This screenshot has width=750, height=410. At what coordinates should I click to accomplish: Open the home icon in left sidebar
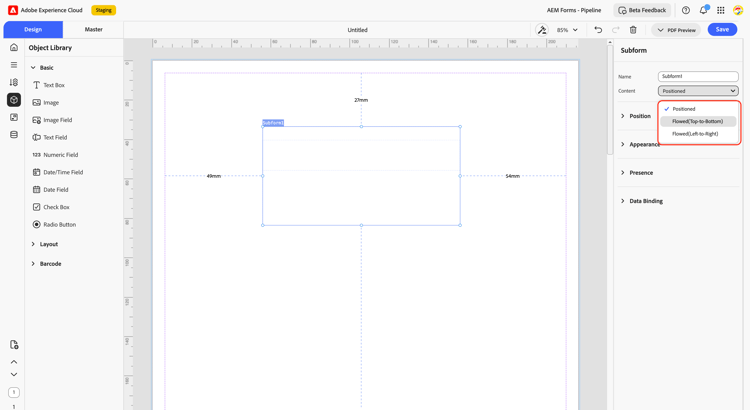14,47
